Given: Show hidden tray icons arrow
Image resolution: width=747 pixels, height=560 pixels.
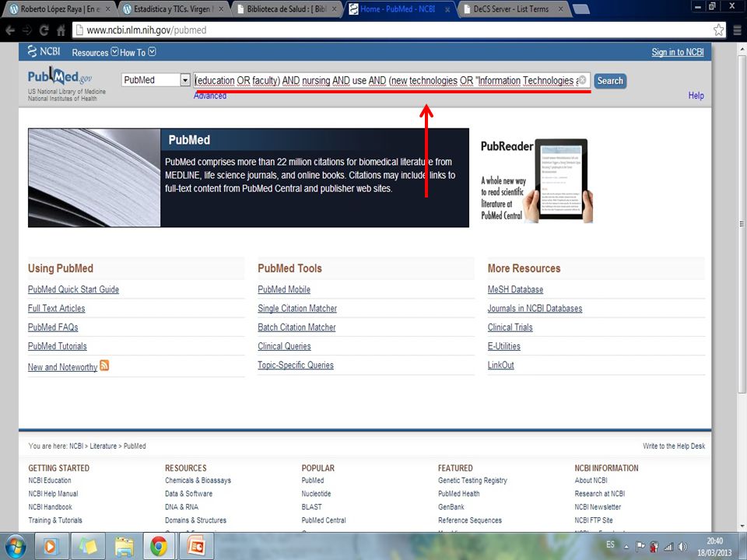Looking at the screenshot, I should click(626, 547).
